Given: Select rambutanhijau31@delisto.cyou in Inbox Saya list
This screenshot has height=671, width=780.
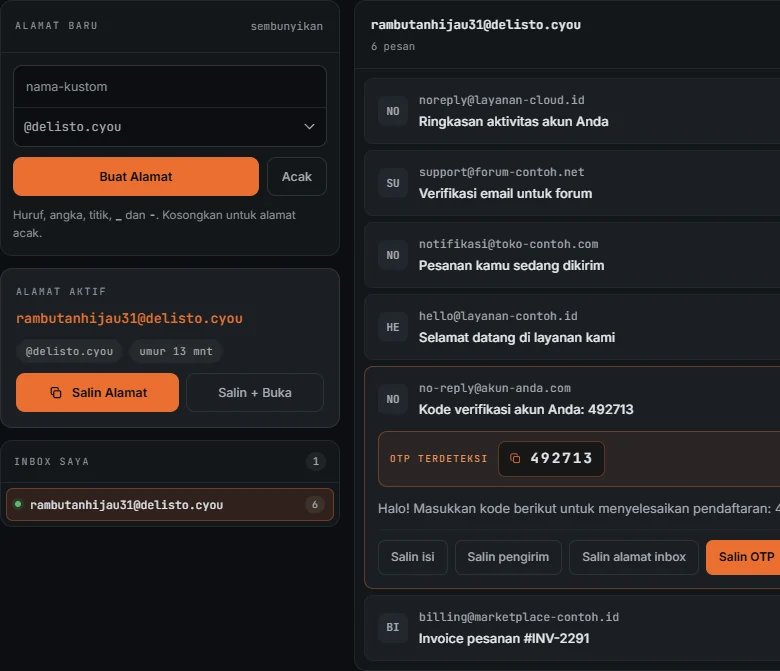Looking at the screenshot, I should [x=170, y=504].
